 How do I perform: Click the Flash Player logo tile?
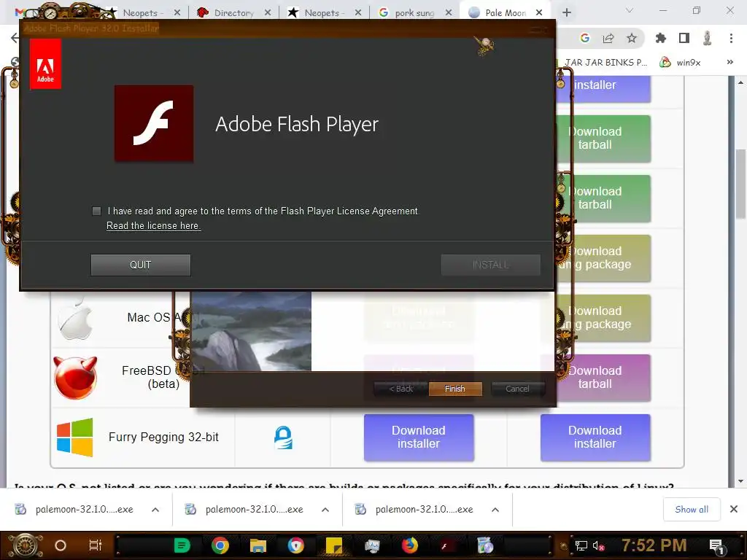click(x=154, y=124)
